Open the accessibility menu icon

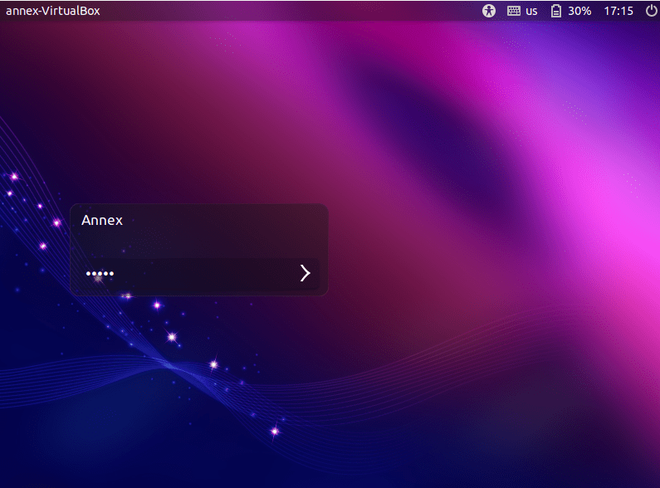click(x=488, y=11)
